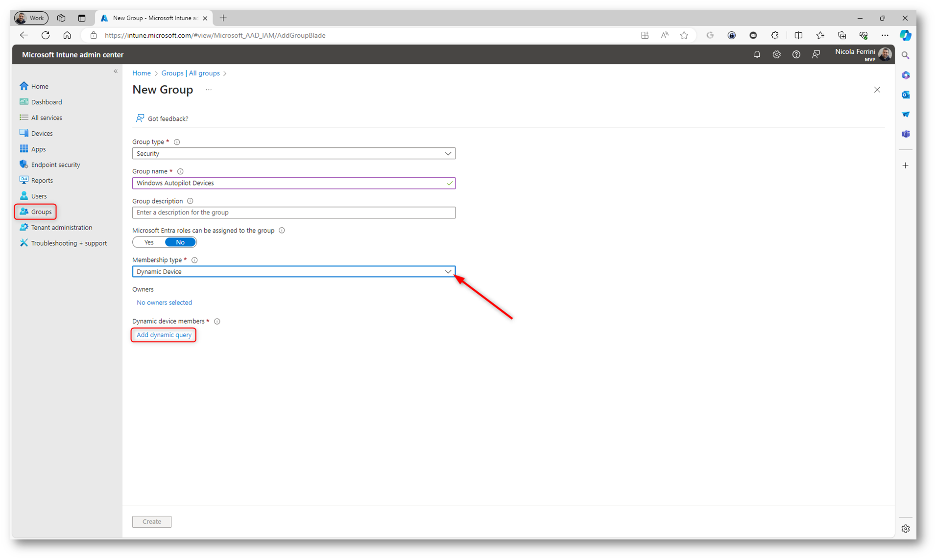Viewport: 937px width, 560px height.
Task: Open the browser collections icon
Action: point(841,35)
